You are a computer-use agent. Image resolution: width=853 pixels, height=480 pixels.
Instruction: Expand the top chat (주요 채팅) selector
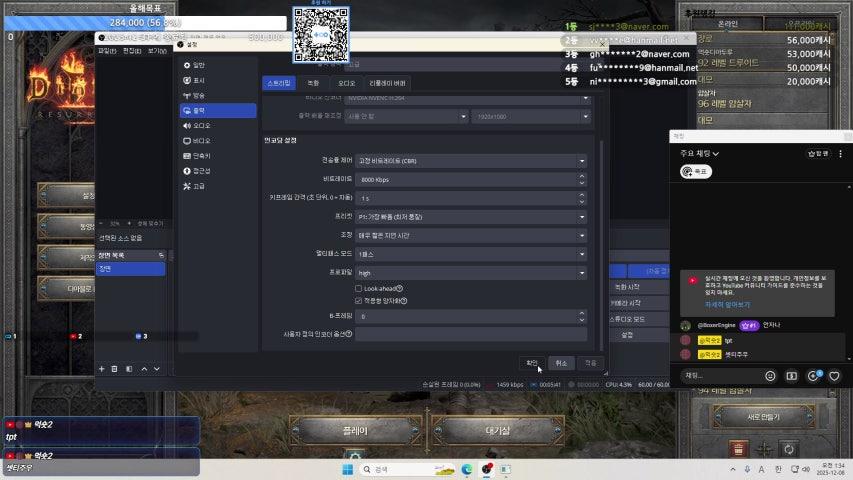pyautogui.click(x=700, y=154)
